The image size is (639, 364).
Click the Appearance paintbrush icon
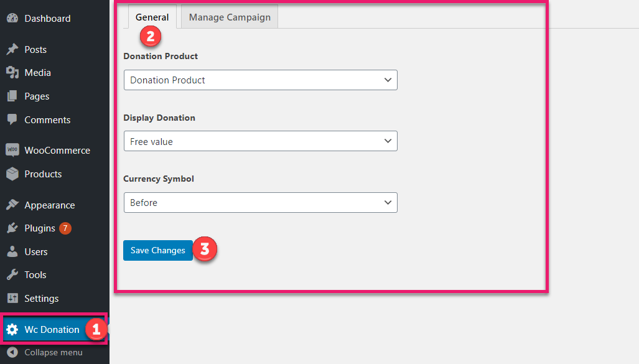point(12,205)
